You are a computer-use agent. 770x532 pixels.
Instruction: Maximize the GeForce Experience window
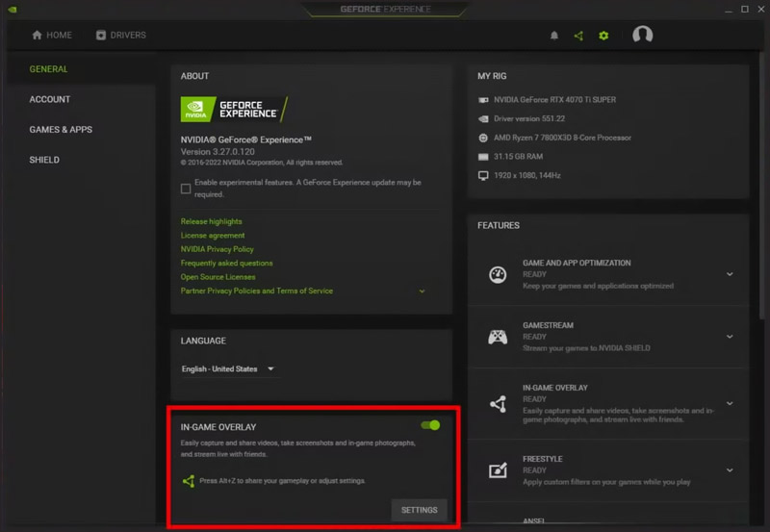745,9
